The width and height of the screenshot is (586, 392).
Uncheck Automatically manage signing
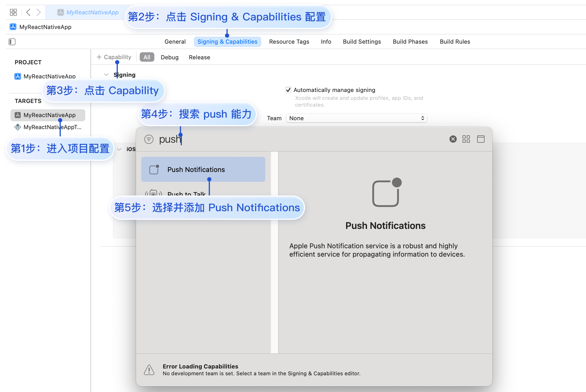pyautogui.click(x=288, y=90)
